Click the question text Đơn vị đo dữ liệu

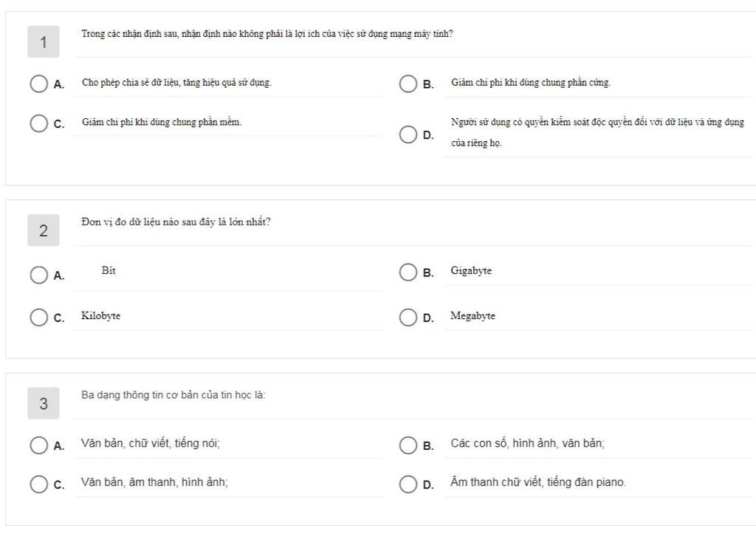(176, 222)
